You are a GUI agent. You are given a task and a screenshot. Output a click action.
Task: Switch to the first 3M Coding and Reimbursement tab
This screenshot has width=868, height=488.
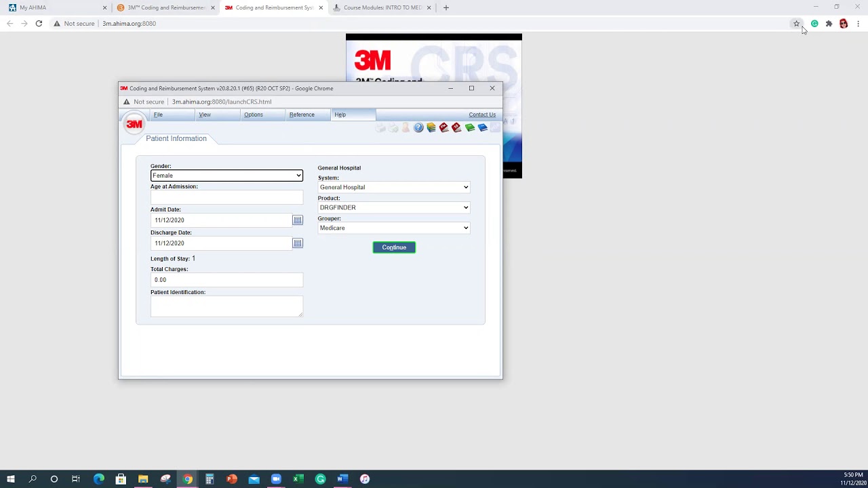(x=165, y=7)
